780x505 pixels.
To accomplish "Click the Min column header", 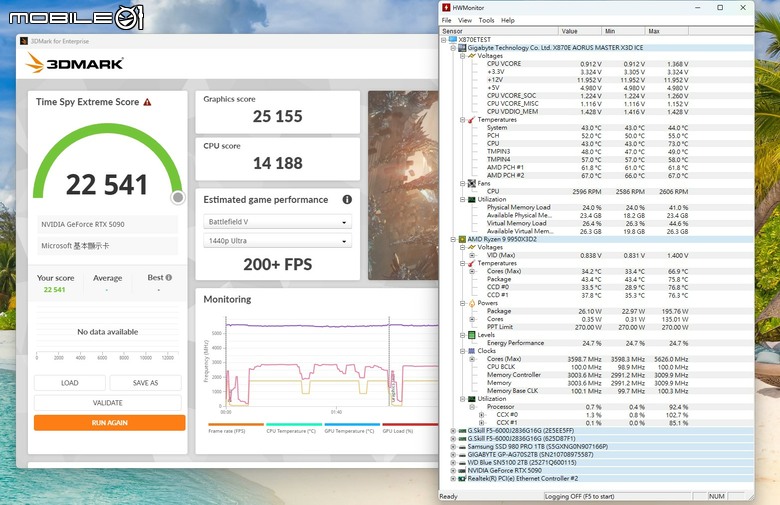I will tap(623, 31).
